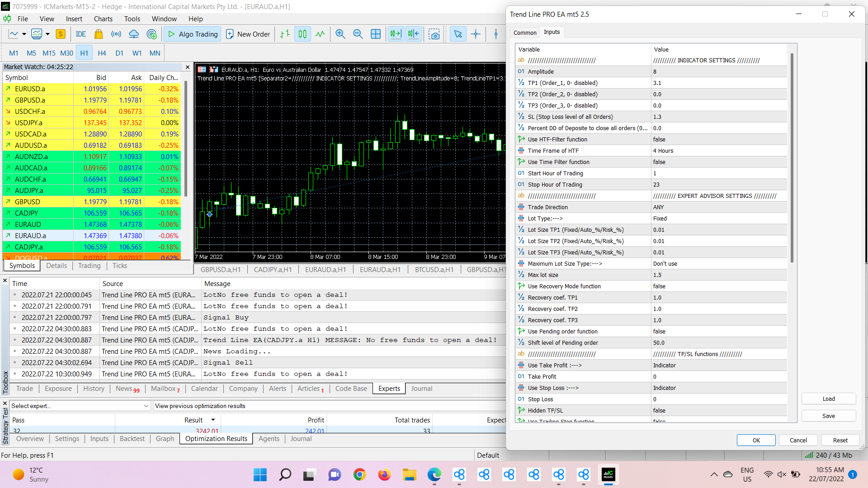
Task: Click the Zoom Out magnifier icon
Action: 358,34
